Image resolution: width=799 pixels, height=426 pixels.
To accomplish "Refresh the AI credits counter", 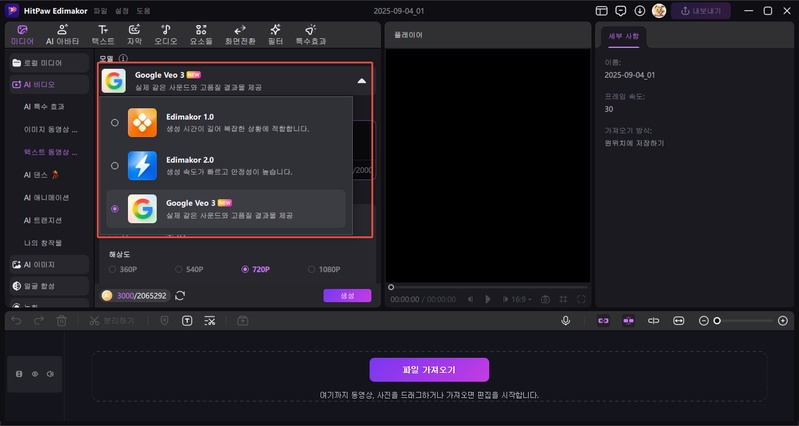I will (x=179, y=296).
